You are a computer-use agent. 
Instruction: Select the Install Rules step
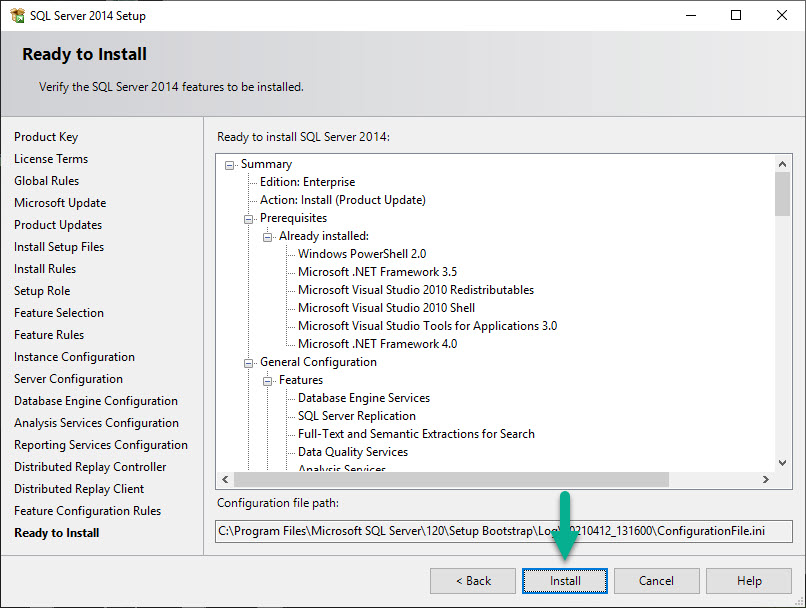click(45, 269)
